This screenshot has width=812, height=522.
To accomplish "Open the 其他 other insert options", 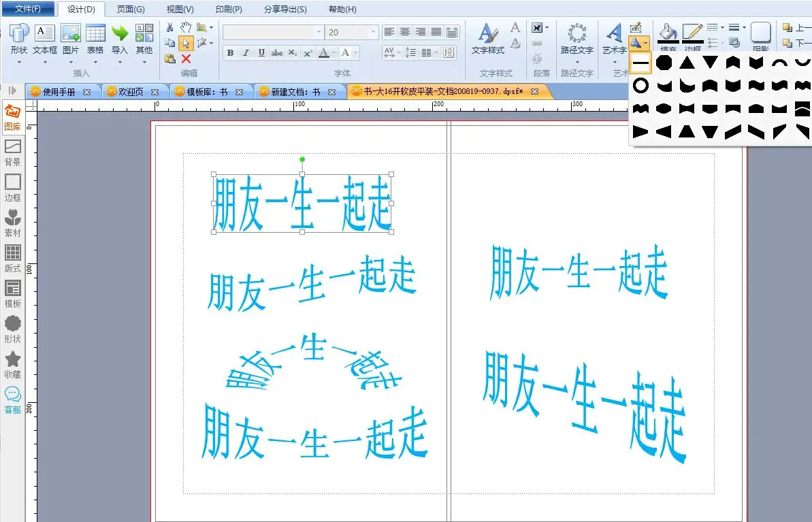I will (x=144, y=39).
